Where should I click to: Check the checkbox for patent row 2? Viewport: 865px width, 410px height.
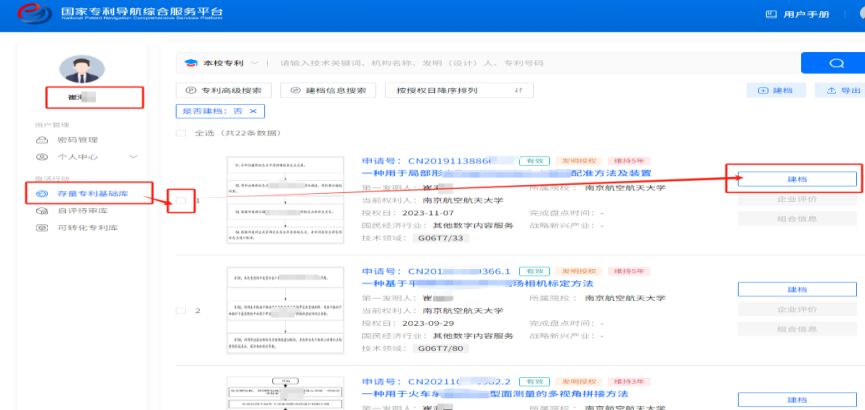pos(181,311)
